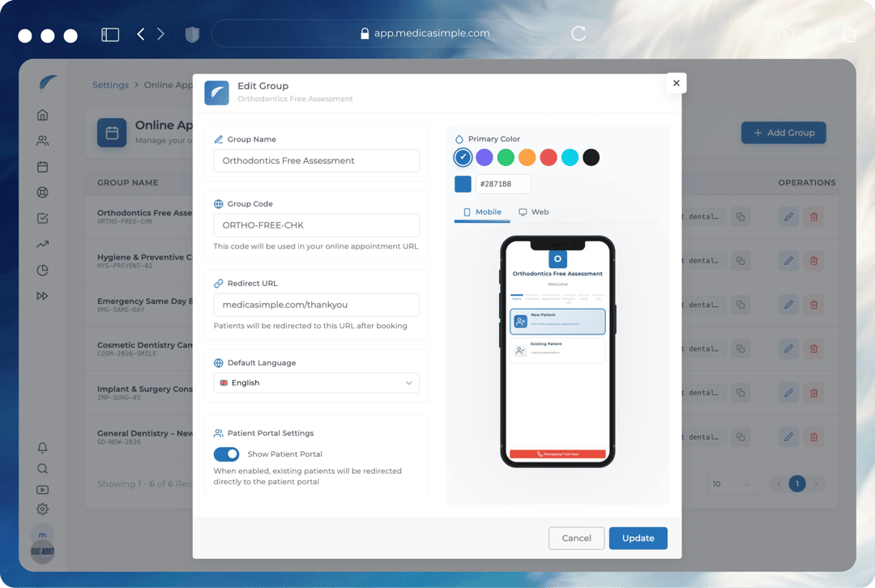Open the Calendar icon in the sidebar
875x588 pixels.
tap(43, 167)
